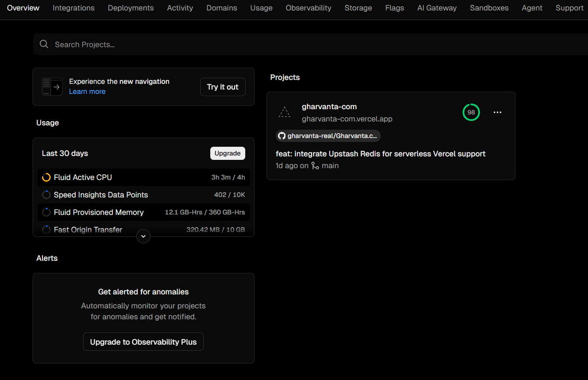Click the '402 / 10K' usage value

[x=230, y=195]
